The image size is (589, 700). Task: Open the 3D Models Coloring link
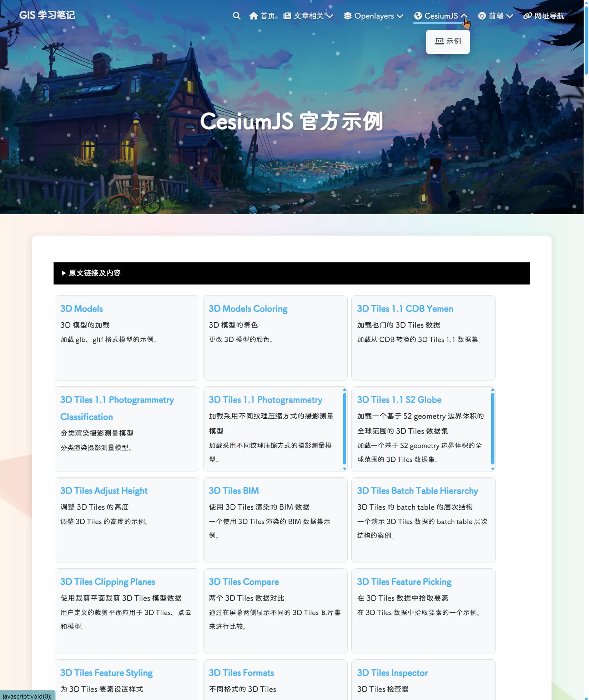[248, 308]
